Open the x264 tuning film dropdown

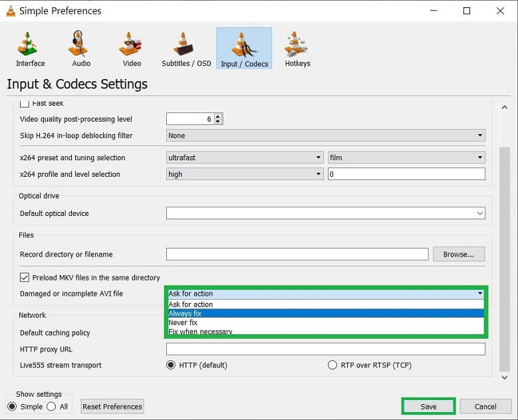pos(407,157)
